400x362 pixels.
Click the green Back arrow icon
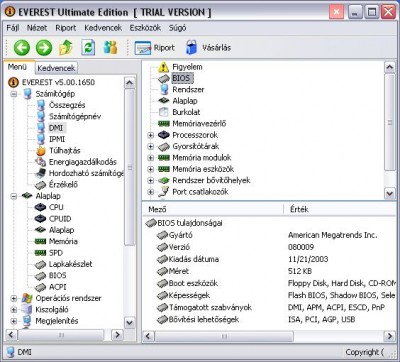[x=22, y=48]
